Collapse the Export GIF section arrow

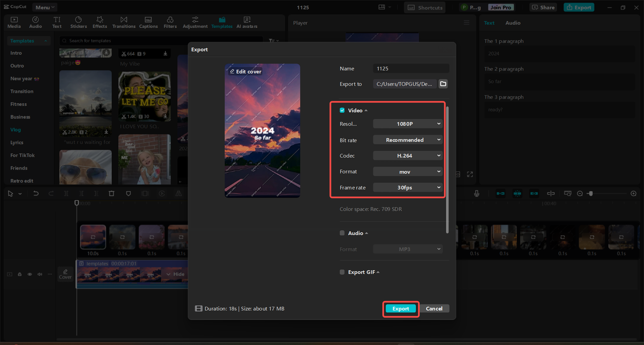click(x=378, y=272)
